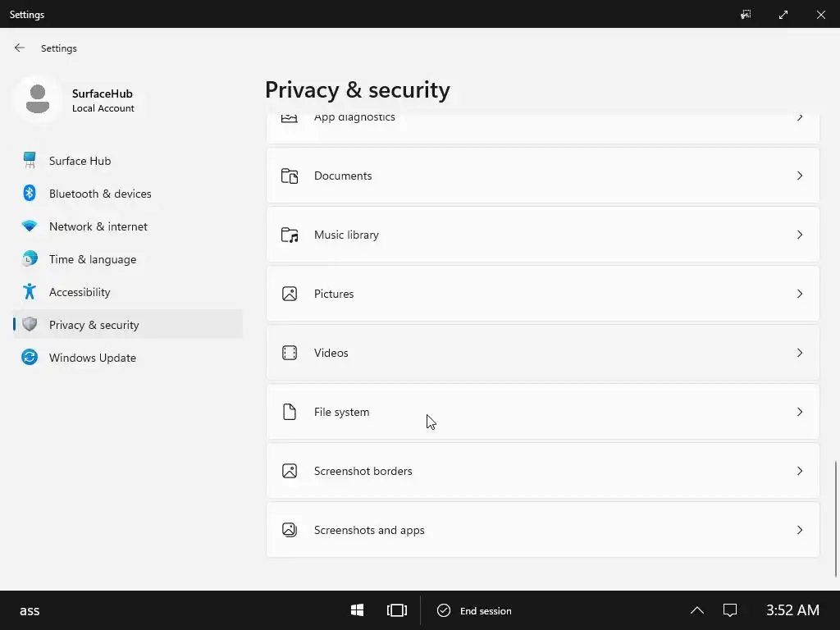Click the Network wifi icon in sidebar
Viewport: 840px width, 630px height.
30,226
